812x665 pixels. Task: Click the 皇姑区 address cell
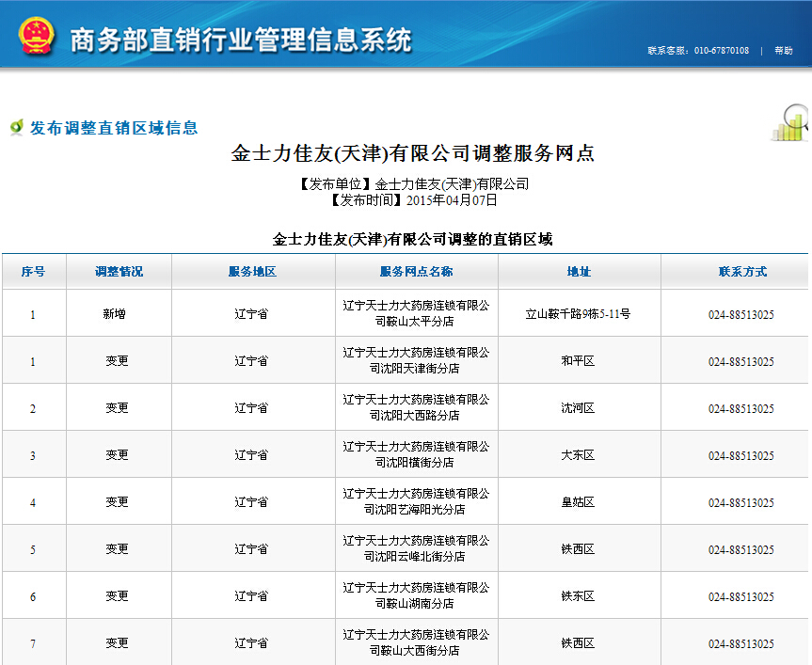[578, 502]
